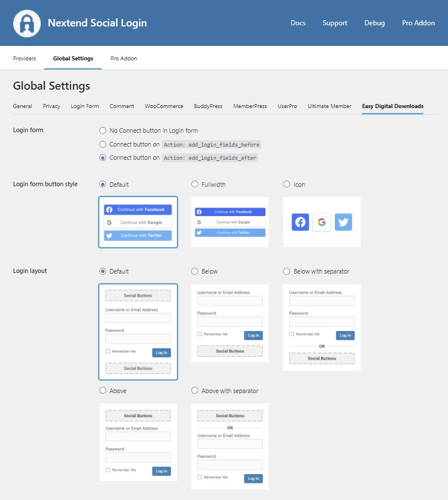Click the Nextend Social Login padlock logo
Image resolution: width=448 pixels, height=500 pixels.
click(27, 24)
